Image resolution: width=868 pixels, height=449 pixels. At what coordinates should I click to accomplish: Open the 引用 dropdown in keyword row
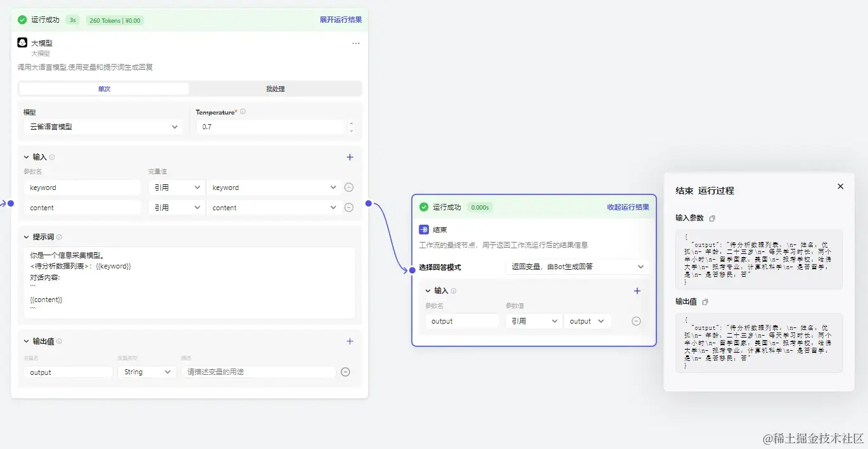coord(177,187)
